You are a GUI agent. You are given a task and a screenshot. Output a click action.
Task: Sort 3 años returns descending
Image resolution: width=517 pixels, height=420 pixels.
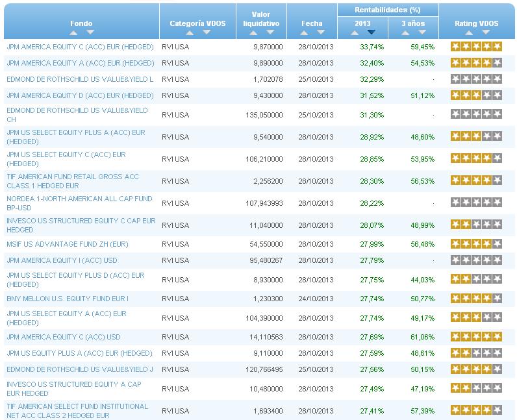(422, 32)
